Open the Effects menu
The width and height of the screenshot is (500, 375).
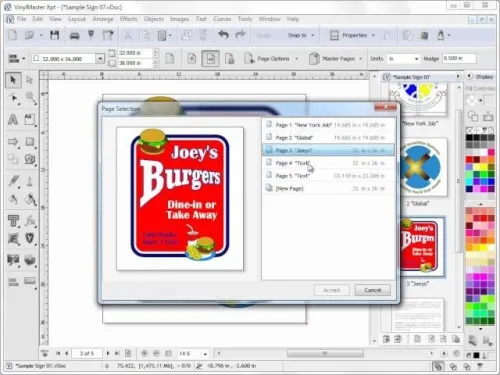coord(128,19)
